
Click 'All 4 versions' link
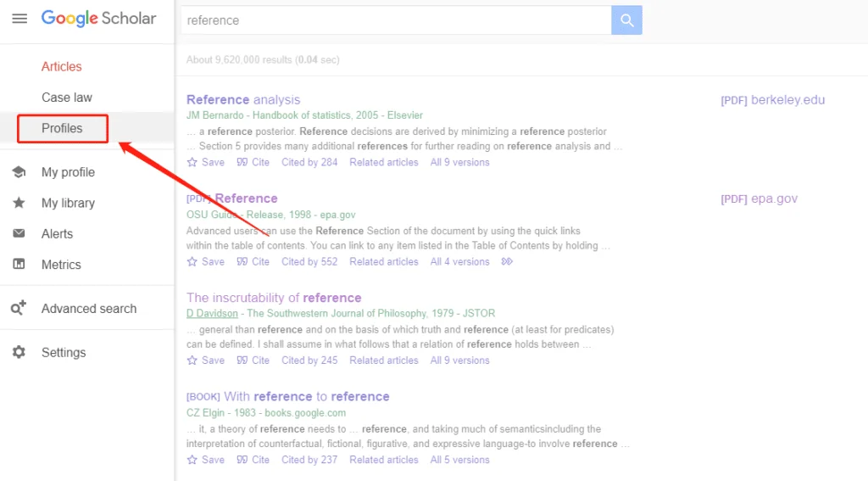pyautogui.click(x=460, y=261)
